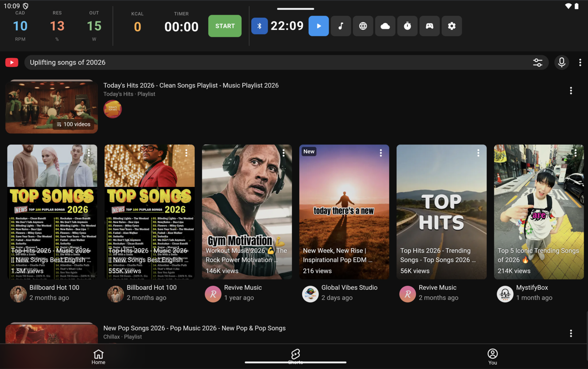This screenshot has width=588, height=369.
Task: Open the settings gear in top bar
Action: pos(451,26)
